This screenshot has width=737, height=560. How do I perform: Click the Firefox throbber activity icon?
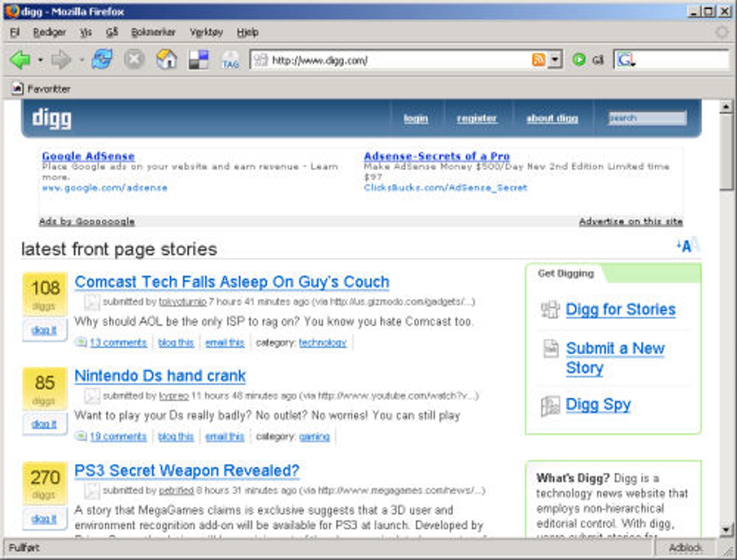721,32
